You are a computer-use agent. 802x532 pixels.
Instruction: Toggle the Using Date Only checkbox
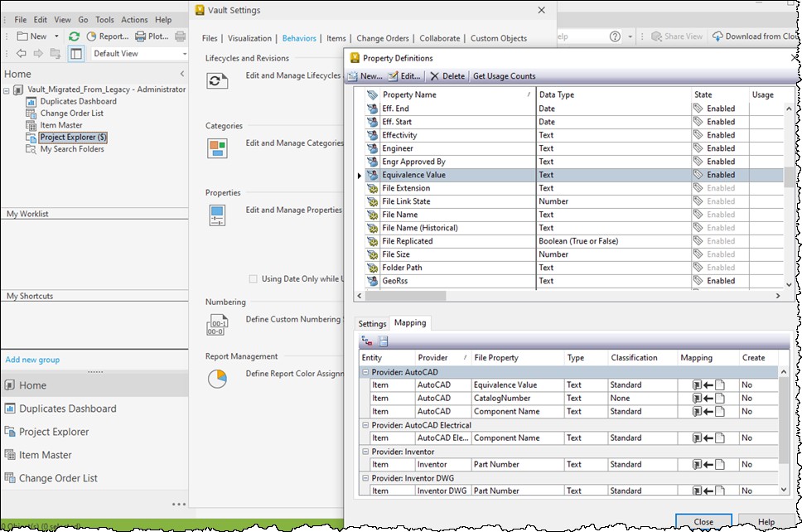(x=253, y=278)
